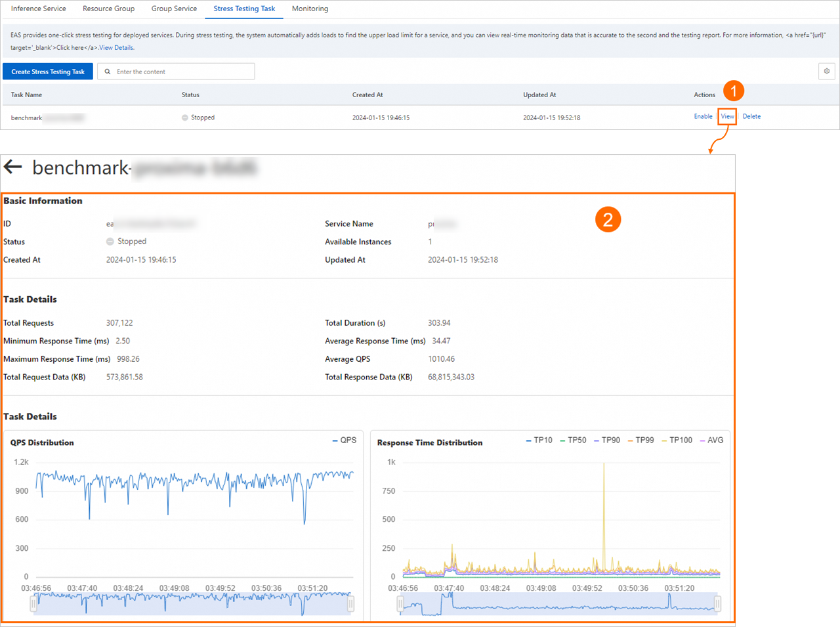Click the Created At column header
840x627 pixels.
coord(367,95)
